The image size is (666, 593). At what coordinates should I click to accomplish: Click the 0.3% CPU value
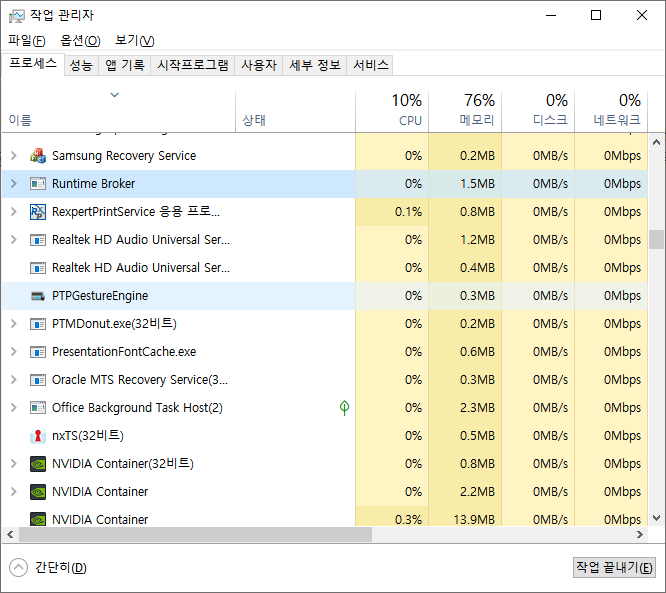(x=408, y=519)
